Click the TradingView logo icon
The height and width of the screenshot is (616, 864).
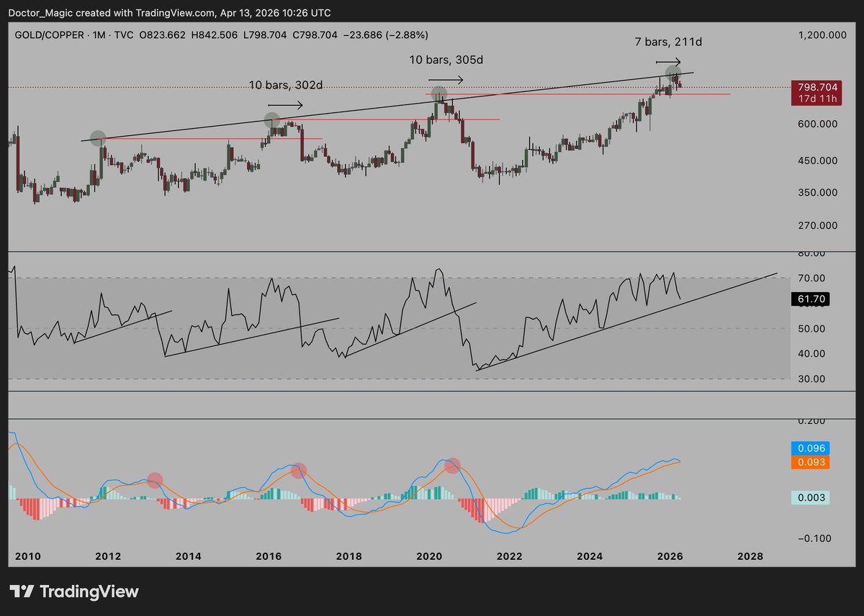[22, 592]
